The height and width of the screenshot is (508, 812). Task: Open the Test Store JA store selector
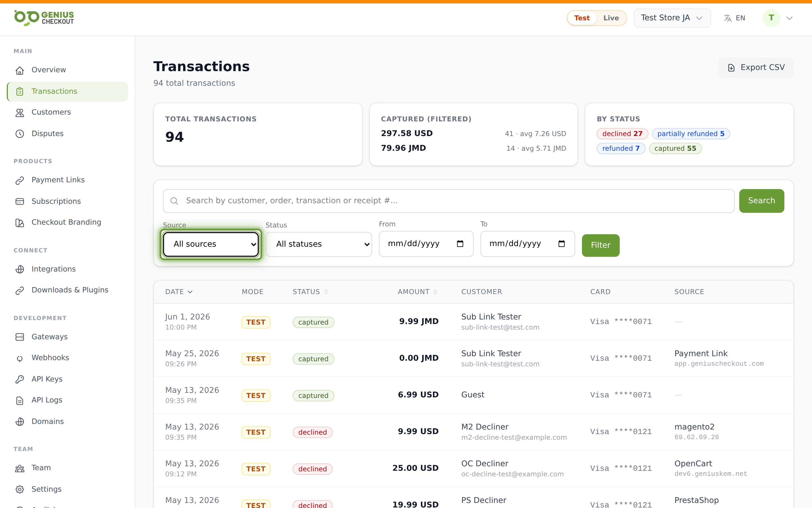pyautogui.click(x=672, y=18)
